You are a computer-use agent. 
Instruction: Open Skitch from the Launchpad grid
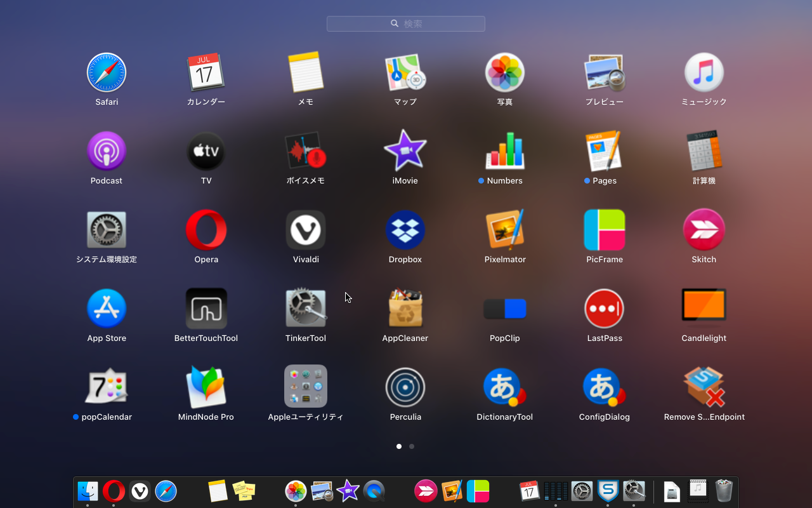pos(704,230)
